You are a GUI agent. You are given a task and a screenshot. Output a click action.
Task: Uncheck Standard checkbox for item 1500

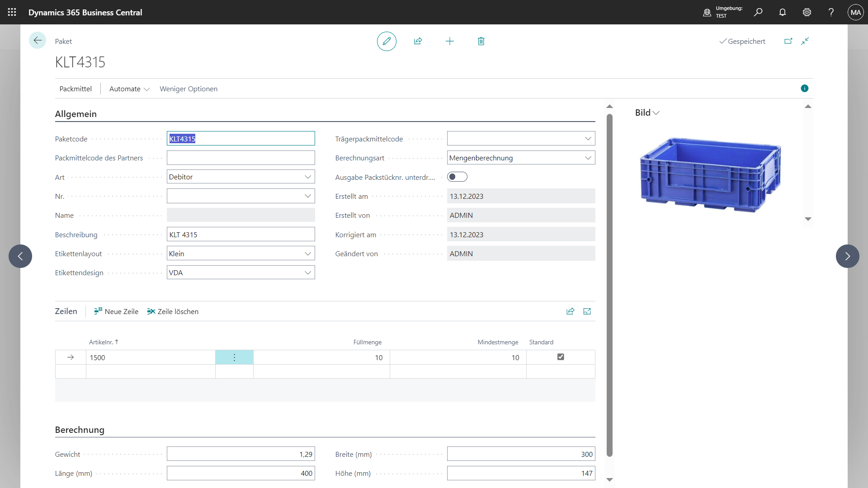click(x=561, y=357)
